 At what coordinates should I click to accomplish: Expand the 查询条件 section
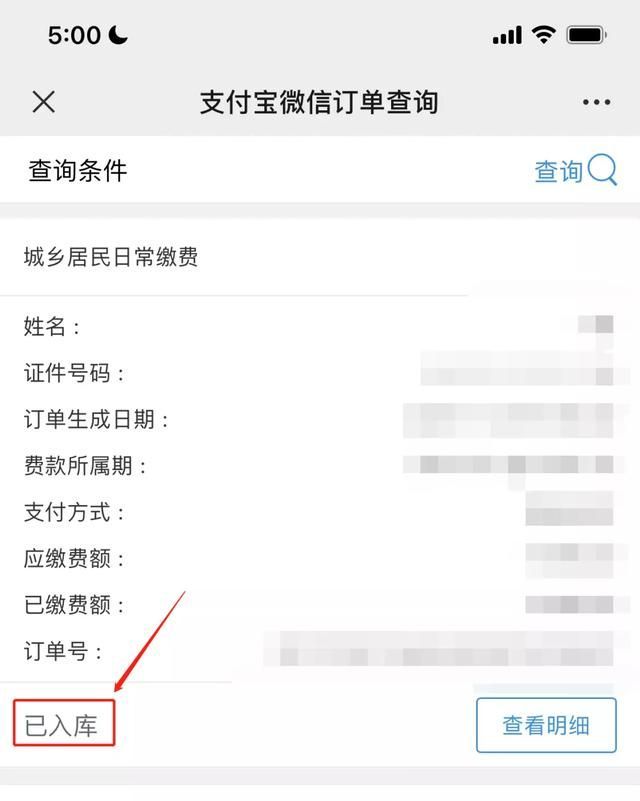78,171
